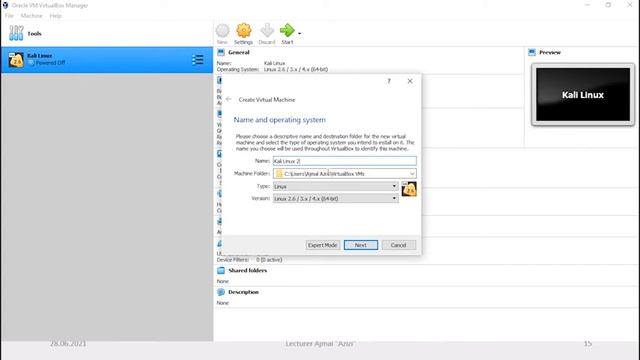Screen dimensions: 640x360
Task: Open the File menu
Action: [x=9, y=16]
